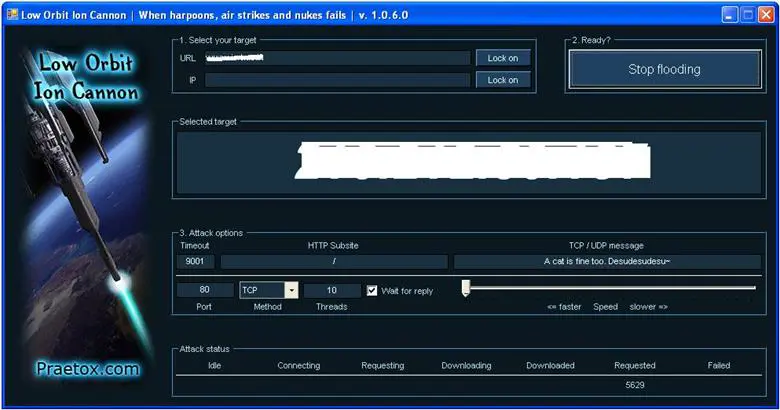
Task: Click the Selected target display panel
Action: tap(468, 162)
